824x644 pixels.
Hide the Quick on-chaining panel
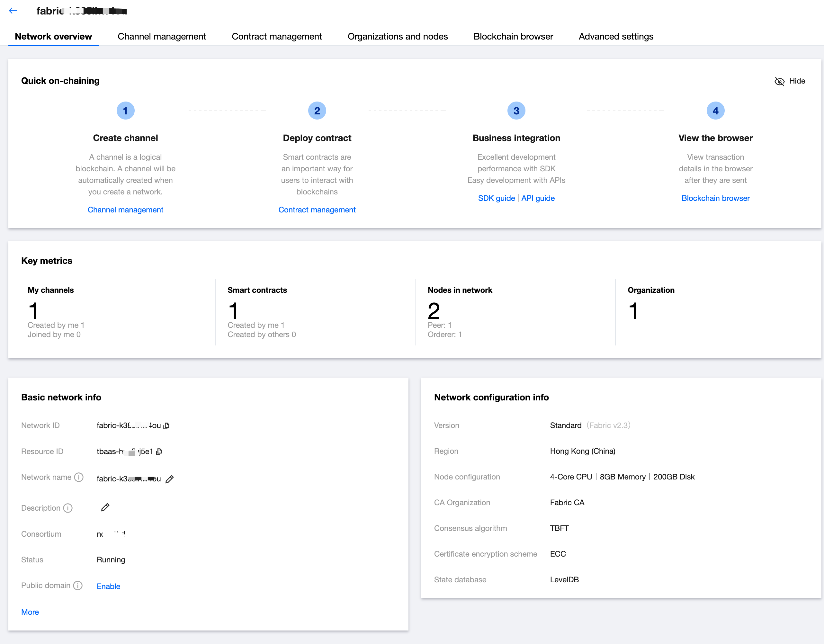(x=790, y=81)
